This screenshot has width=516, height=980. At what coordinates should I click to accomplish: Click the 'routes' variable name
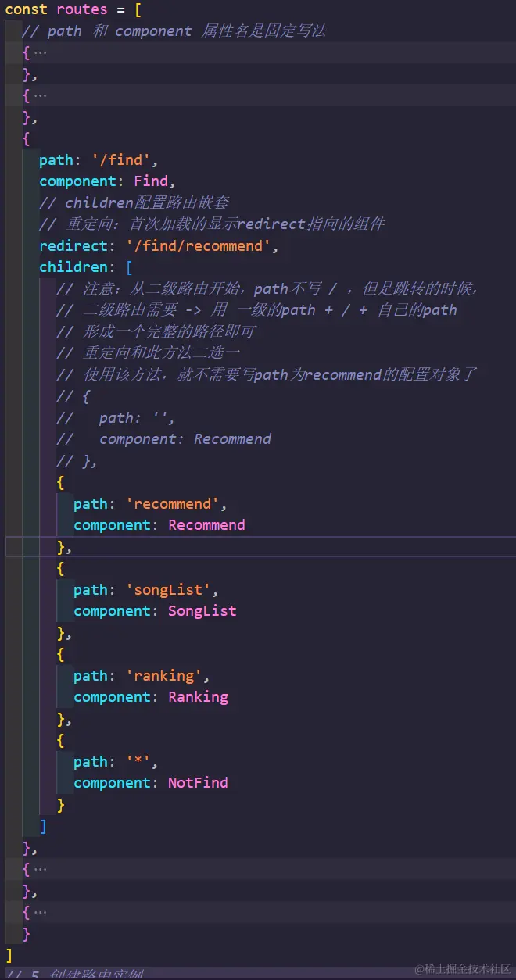tap(82, 10)
